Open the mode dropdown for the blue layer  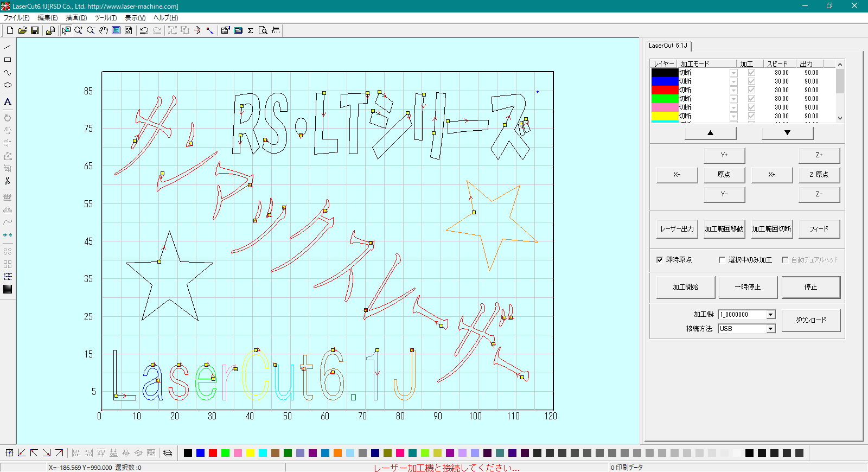point(733,81)
